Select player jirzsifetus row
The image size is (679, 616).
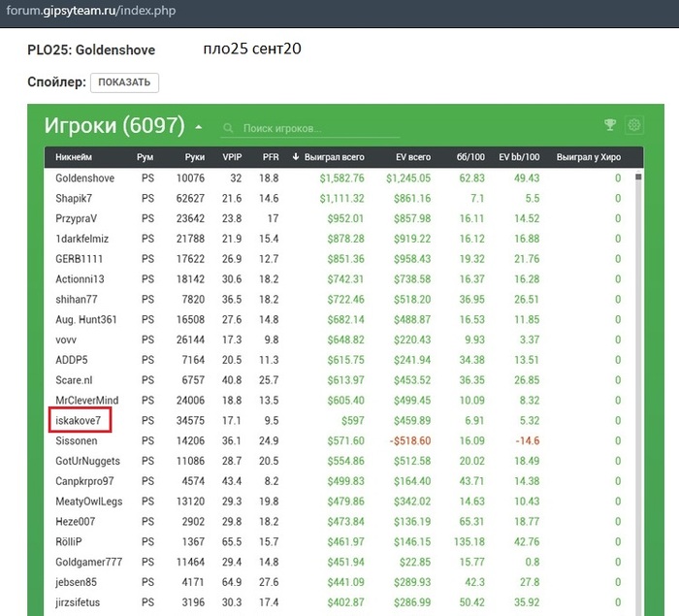(339, 602)
